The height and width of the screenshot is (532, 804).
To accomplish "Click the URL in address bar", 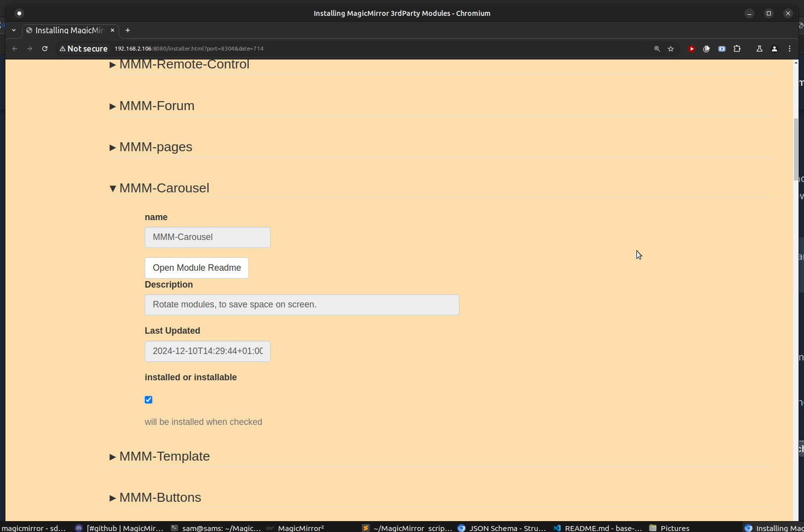I will pos(189,49).
